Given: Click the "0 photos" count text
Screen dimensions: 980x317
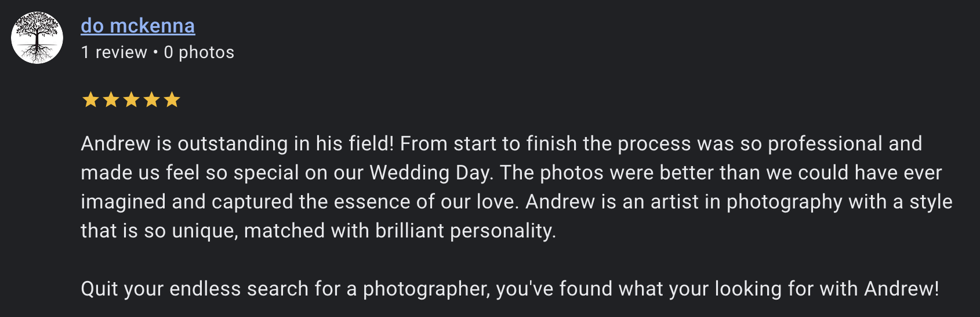Looking at the screenshot, I should (199, 52).
